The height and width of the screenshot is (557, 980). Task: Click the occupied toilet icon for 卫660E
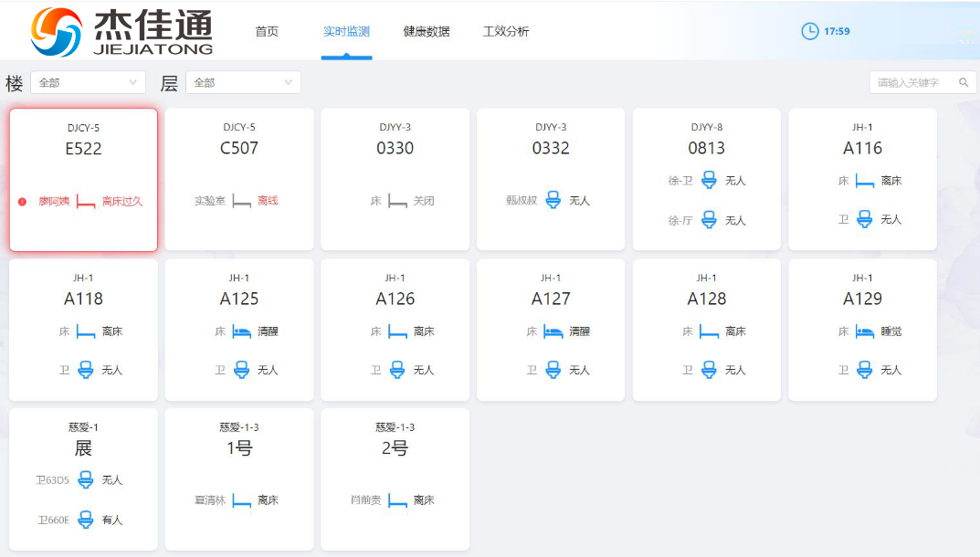[x=86, y=520]
